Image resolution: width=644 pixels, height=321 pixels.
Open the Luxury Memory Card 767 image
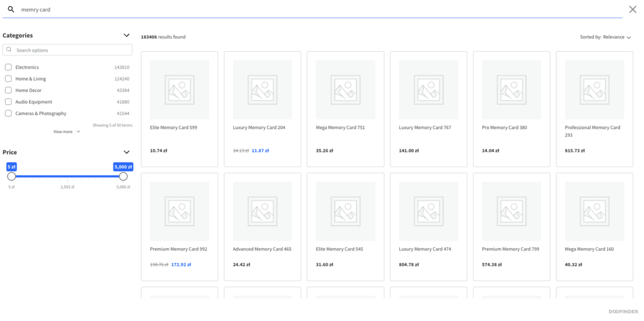coord(428,89)
